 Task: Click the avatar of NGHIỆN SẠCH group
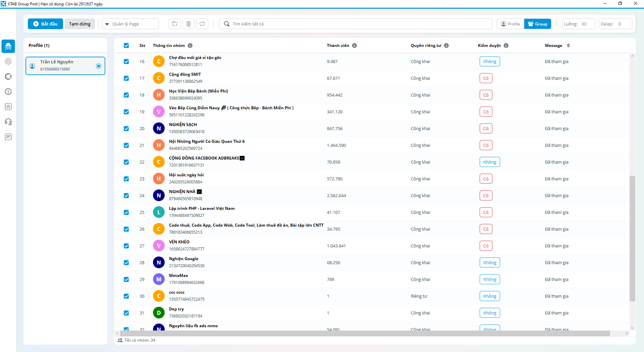[x=159, y=128]
